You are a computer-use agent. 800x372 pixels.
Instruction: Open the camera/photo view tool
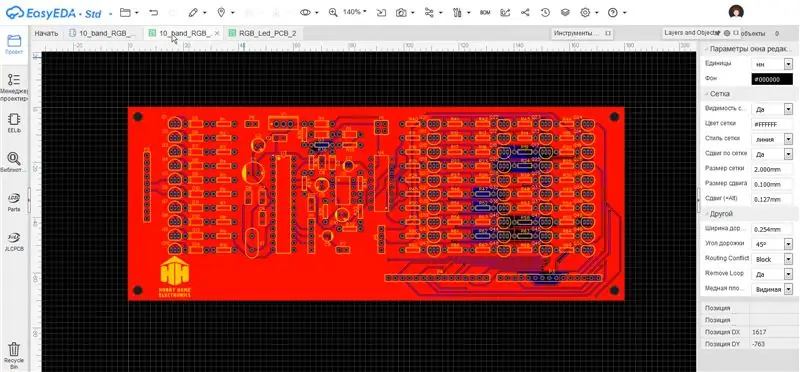[402, 12]
